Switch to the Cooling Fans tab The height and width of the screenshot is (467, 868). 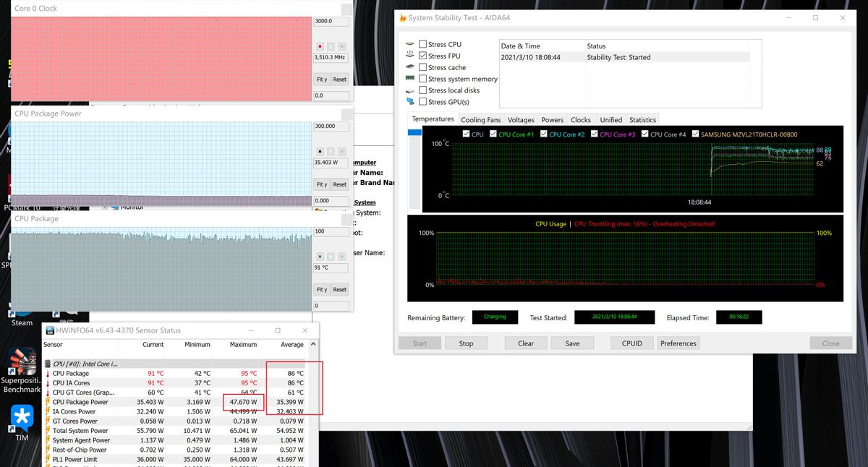(x=480, y=120)
